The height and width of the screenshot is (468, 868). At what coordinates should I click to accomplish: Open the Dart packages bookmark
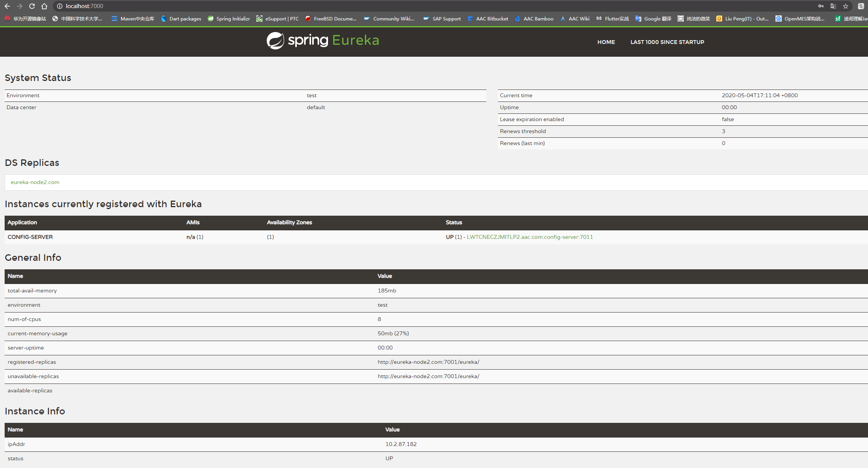181,19
